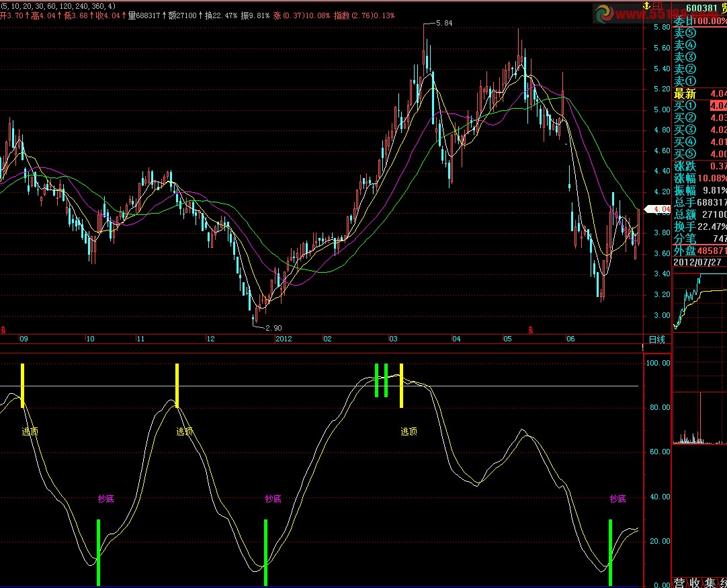Click the 最新 latest price row
Screen dimensions: 727x588
click(699, 93)
